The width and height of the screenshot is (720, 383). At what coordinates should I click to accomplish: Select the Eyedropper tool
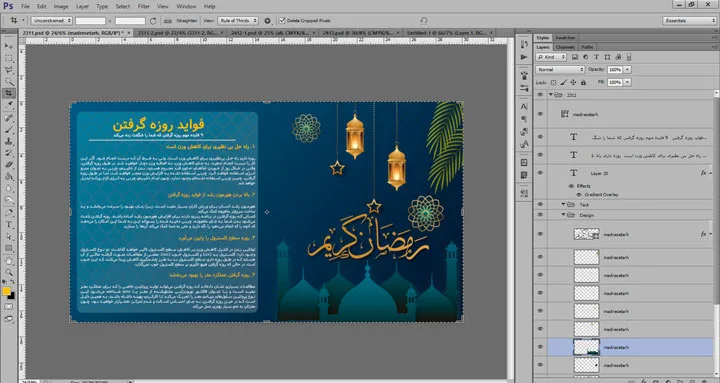coord(9,105)
